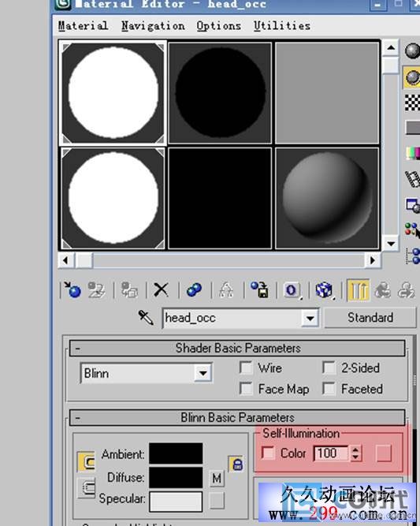Image resolution: width=420 pixels, height=526 pixels.
Task: Click Put Material to Scene icon
Action: pyautogui.click(x=97, y=290)
